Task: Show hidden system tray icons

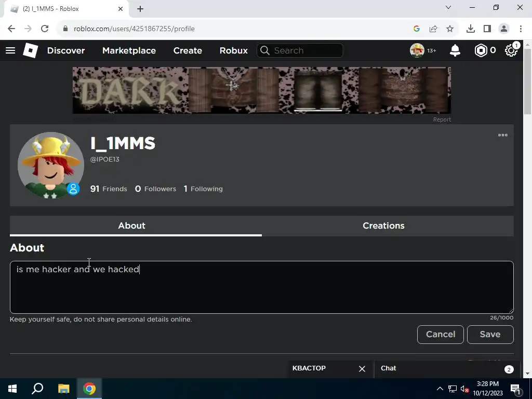Action: pos(440,389)
